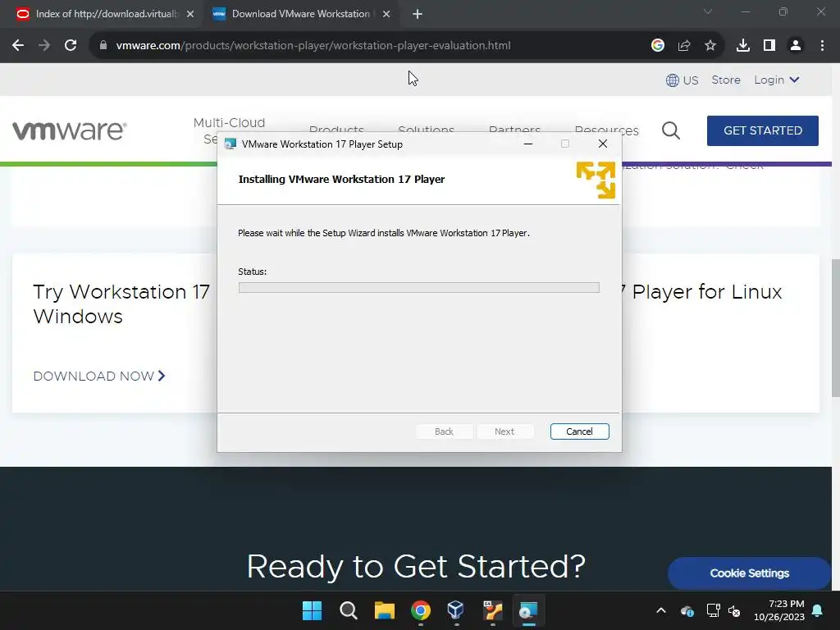The width and height of the screenshot is (840, 630).
Task: Open Windows taskbar search
Action: click(348, 610)
